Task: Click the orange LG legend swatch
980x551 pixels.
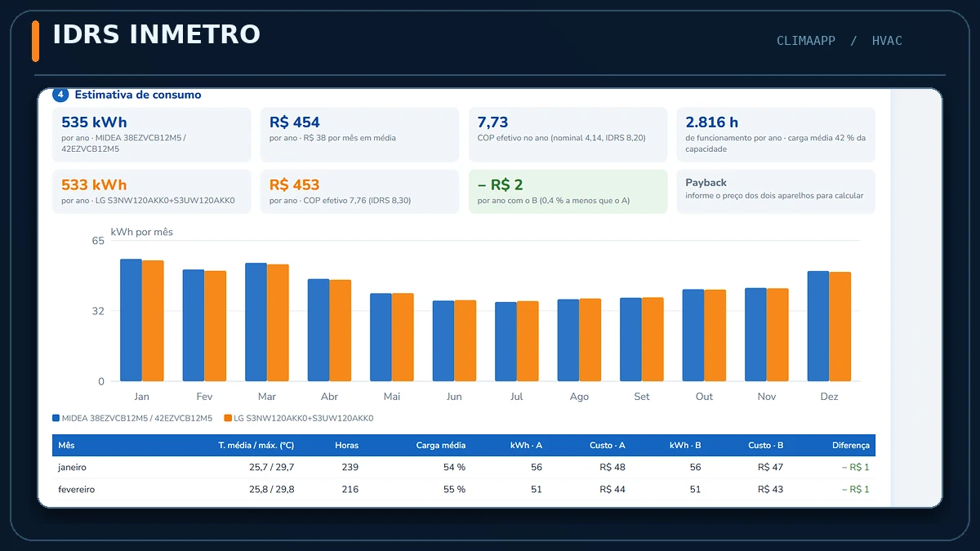Action: [228, 418]
